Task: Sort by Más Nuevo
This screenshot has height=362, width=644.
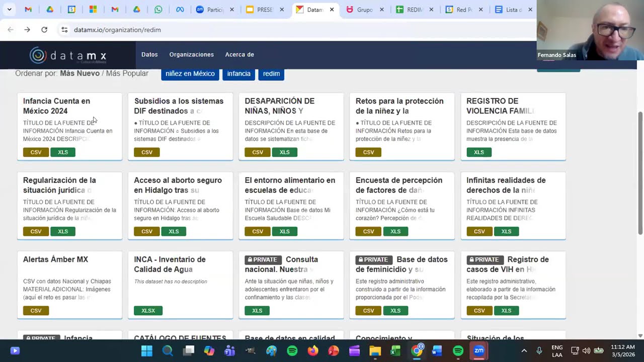Action: (79, 73)
